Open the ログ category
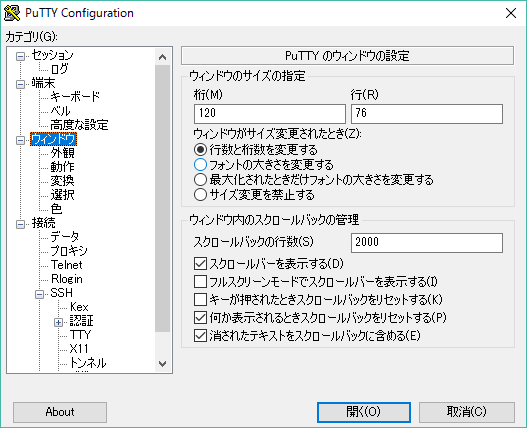527x428 pixels. [59, 69]
